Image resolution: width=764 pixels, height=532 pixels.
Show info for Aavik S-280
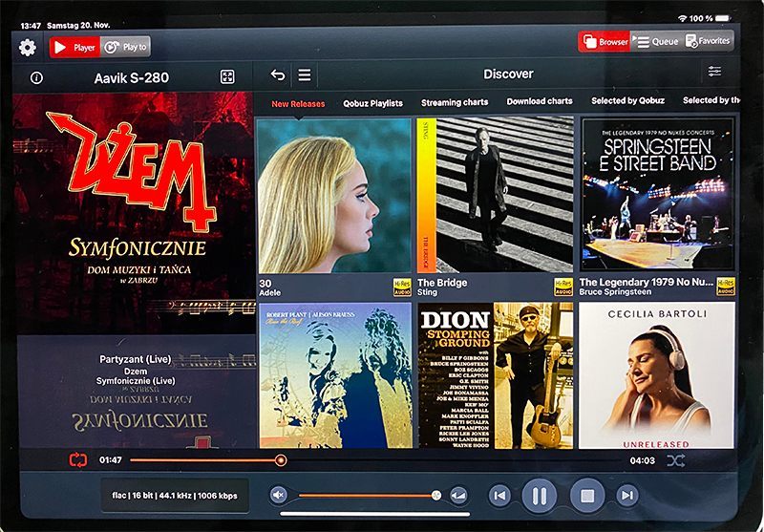click(x=36, y=78)
